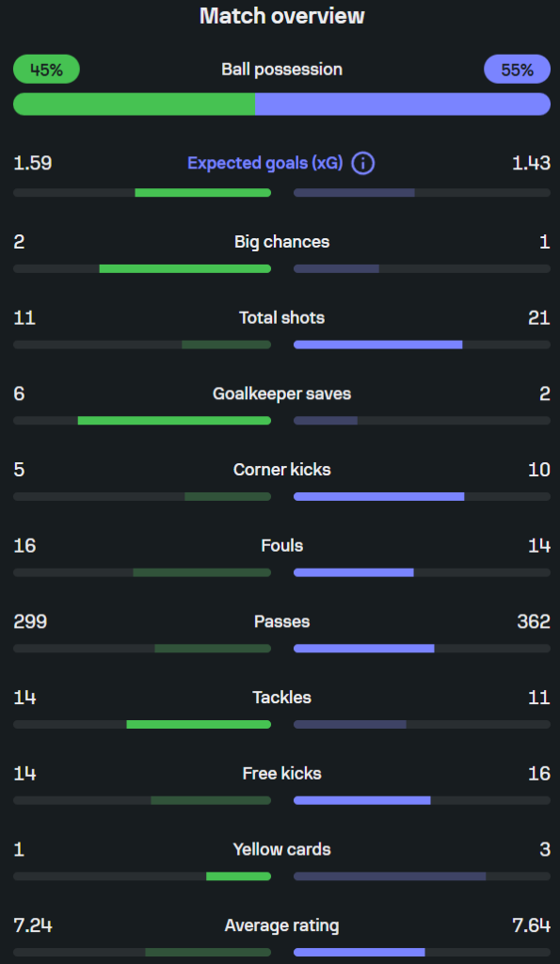Image resolution: width=560 pixels, height=964 pixels.
Task: Click the Fouls stat label
Action: pos(281,545)
